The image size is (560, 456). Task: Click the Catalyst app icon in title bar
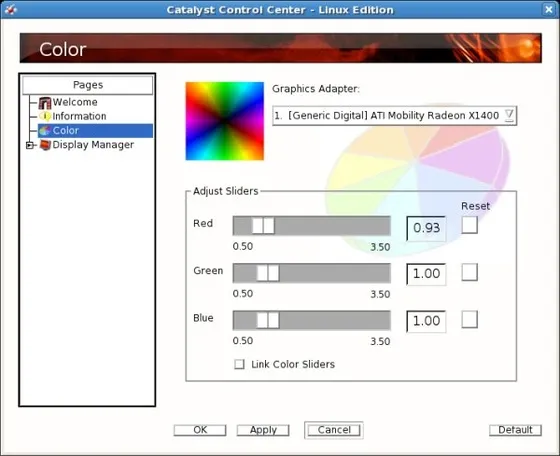click(x=10, y=10)
